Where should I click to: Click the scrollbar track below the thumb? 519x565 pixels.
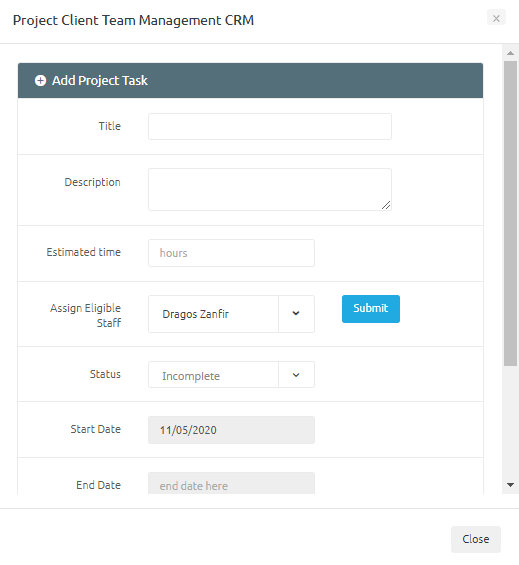click(510, 422)
